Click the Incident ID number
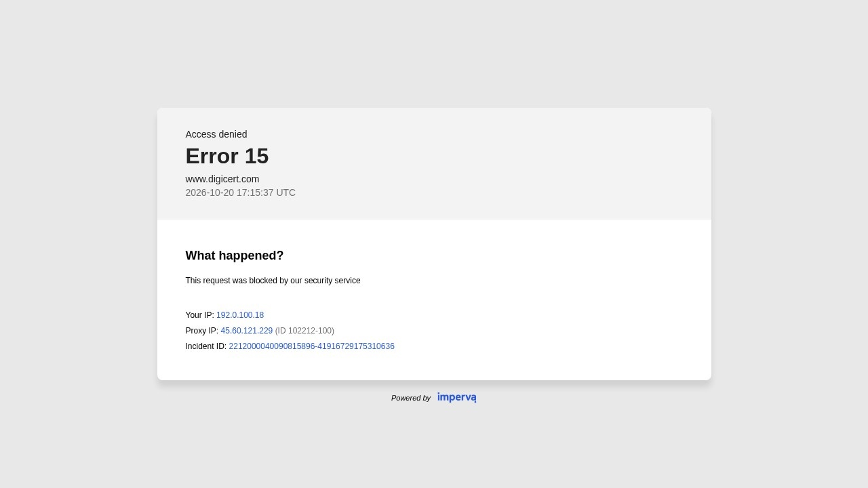868x488 pixels. (x=311, y=346)
